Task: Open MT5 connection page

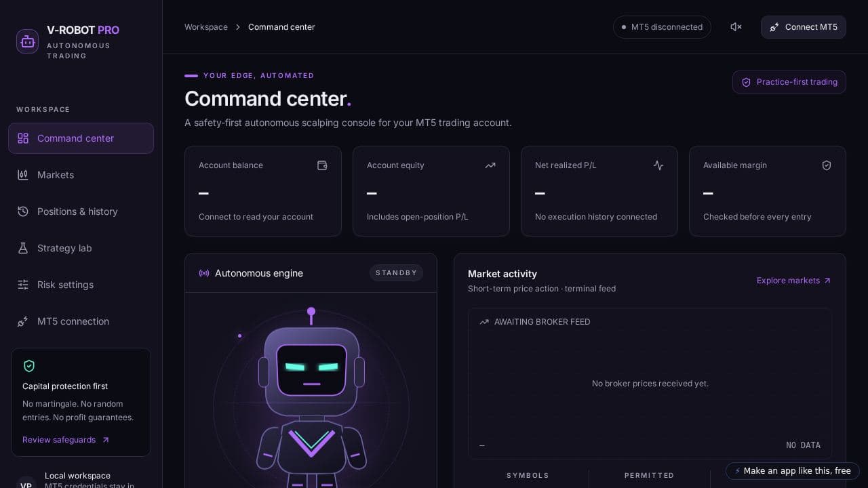Action: tap(81, 321)
